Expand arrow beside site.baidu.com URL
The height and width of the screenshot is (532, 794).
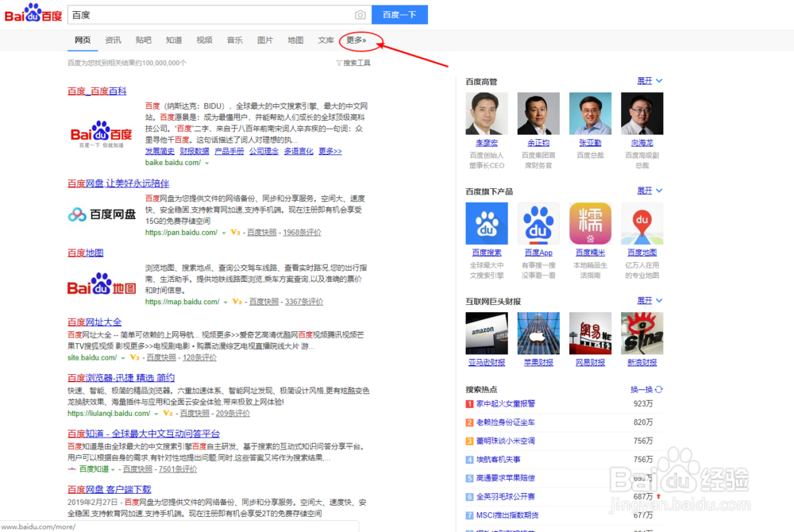click(122, 358)
